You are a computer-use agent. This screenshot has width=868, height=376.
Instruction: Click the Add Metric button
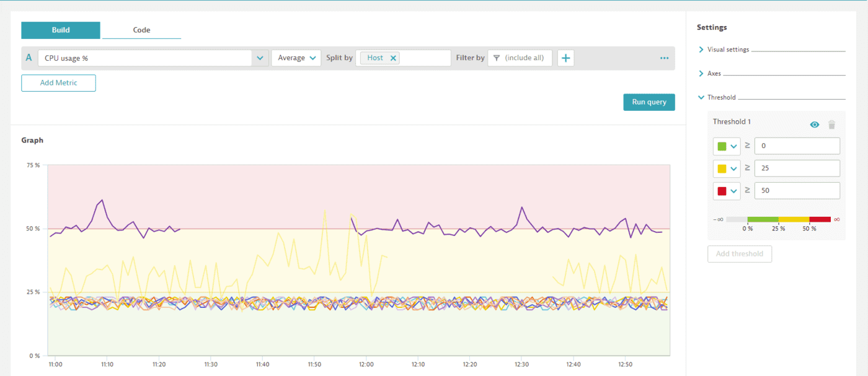58,82
